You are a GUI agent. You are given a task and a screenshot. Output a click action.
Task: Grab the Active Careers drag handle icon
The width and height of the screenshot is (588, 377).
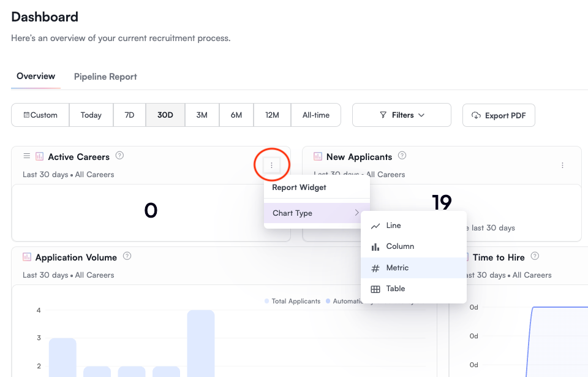[27, 156]
